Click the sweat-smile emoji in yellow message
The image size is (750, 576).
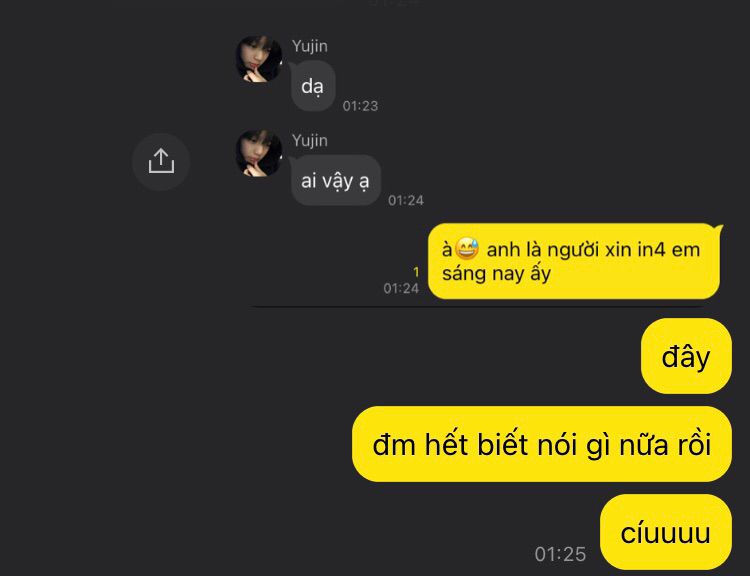point(467,249)
